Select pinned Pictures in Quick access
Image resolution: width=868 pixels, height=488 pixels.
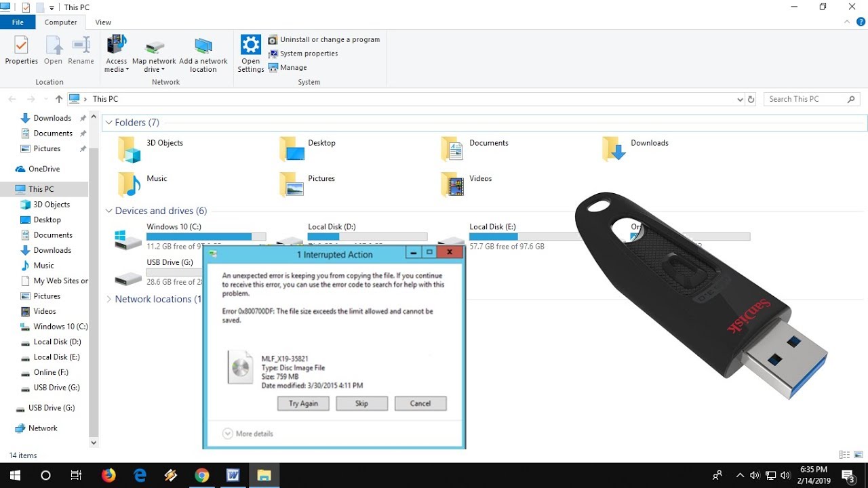pos(47,148)
